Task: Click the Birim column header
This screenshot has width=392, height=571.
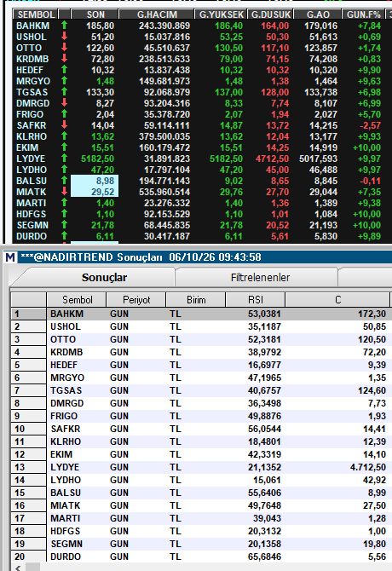Action: click(196, 300)
